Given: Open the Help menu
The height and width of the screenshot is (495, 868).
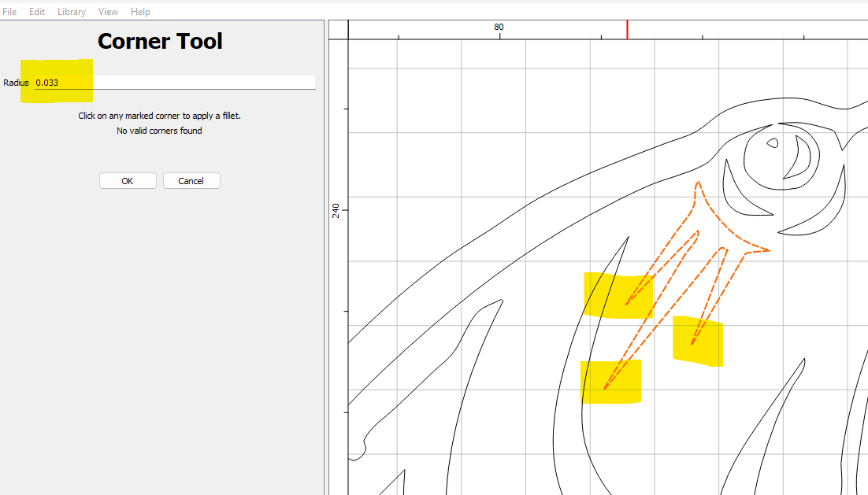Looking at the screenshot, I should point(140,12).
